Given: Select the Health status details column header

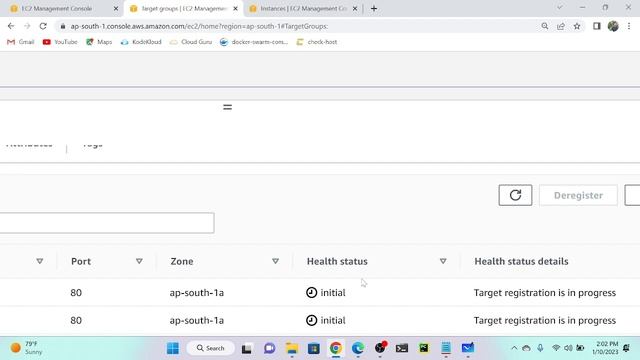Looking at the screenshot, I should (521, 261).
